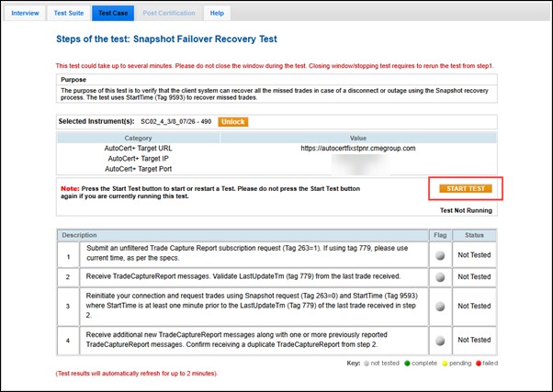The width and height of the screenshot is (553, 392).
Task: Click the Test Not Running status text
Action: point(469,210)
